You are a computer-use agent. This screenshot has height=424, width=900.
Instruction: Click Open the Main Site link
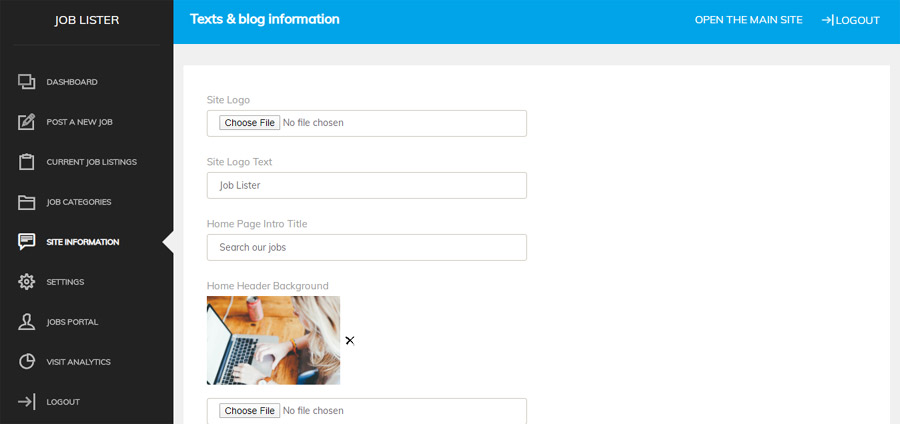point(748,20)
